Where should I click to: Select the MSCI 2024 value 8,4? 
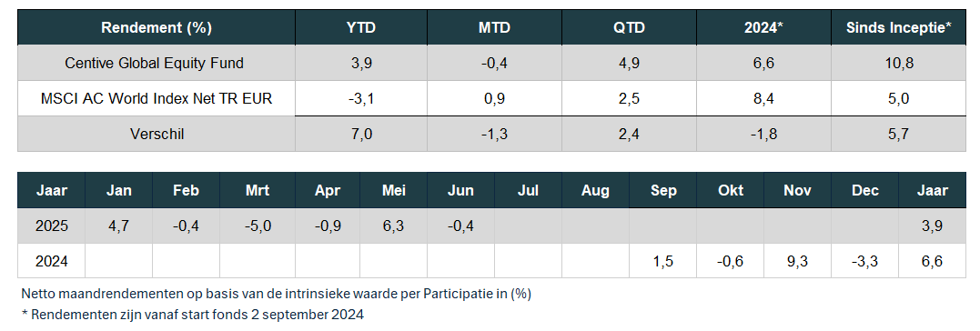click(763, 98)
